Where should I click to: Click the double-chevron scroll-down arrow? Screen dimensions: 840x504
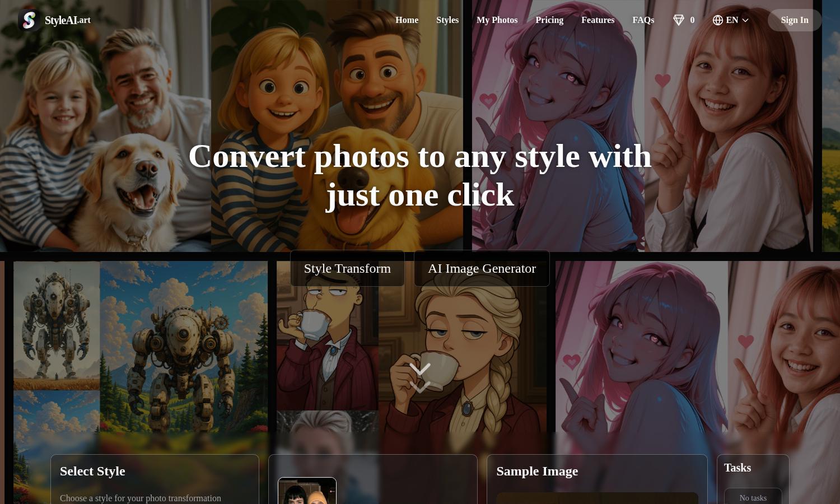(420, 378)
